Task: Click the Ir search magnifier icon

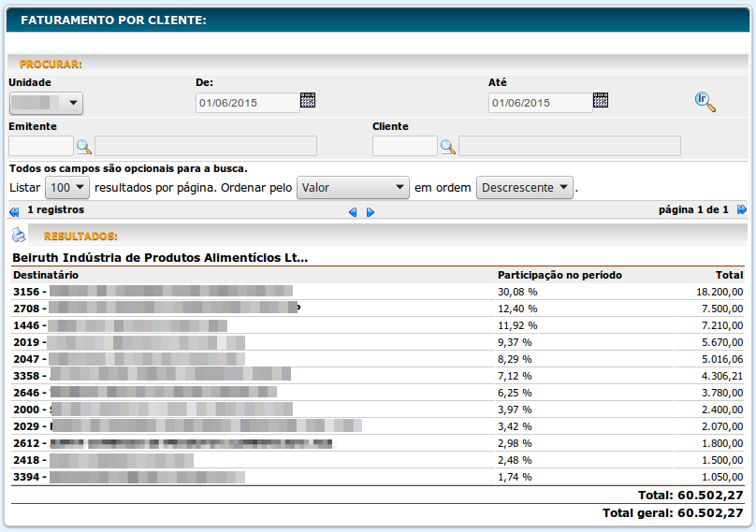Action: [x=705, y=102]
